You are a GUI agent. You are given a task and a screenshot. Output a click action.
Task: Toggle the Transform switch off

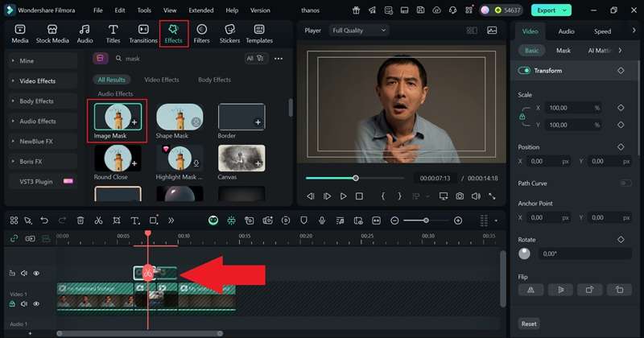click(x=525, y=71)
